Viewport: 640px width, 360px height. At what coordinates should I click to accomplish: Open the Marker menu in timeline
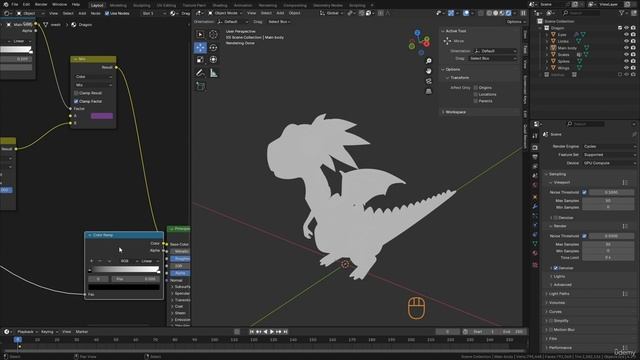[82, 332]
